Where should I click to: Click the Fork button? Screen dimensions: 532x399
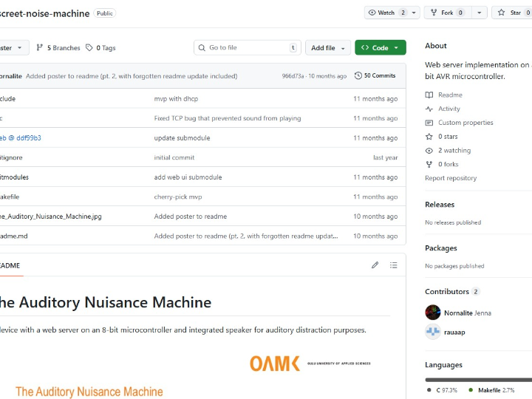(x=448, y=13)
